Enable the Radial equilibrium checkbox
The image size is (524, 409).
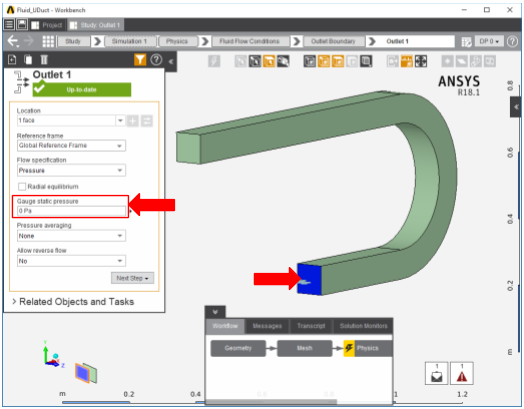coord(22,186)
